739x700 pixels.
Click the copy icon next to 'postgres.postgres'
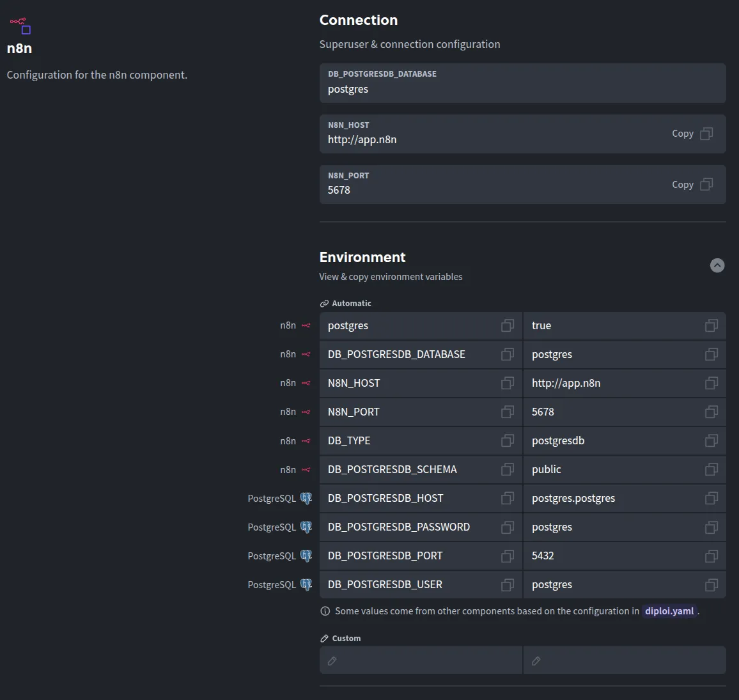[711, 498]
